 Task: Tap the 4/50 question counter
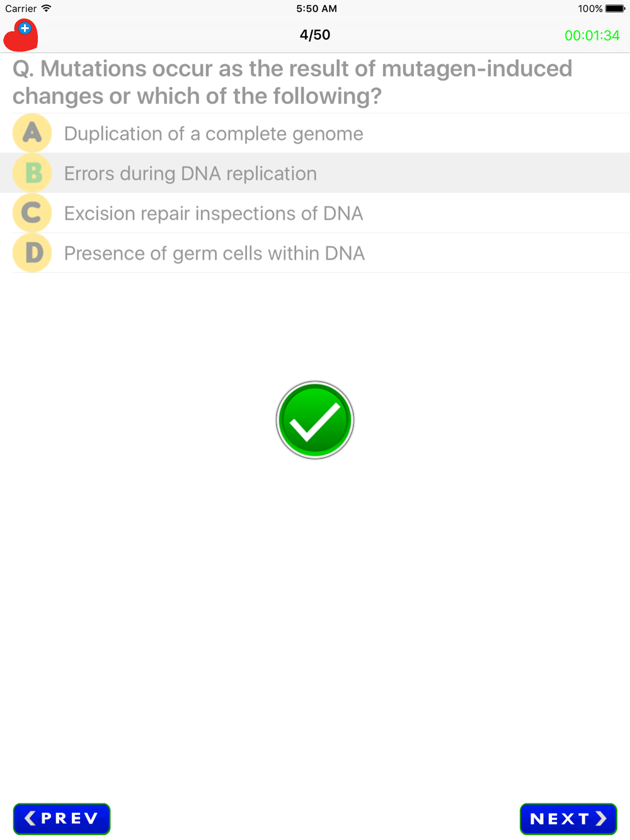(315, 35)
